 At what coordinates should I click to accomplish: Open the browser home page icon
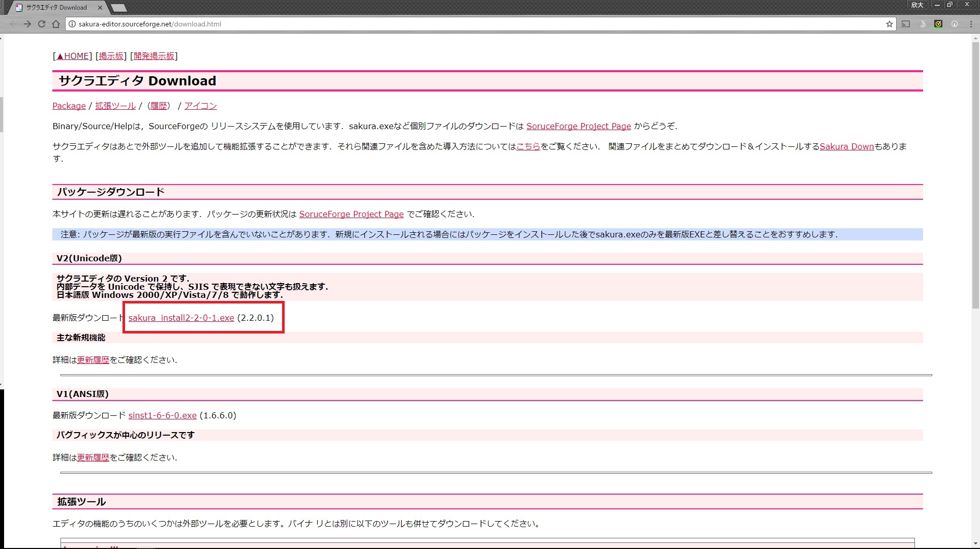56,24
